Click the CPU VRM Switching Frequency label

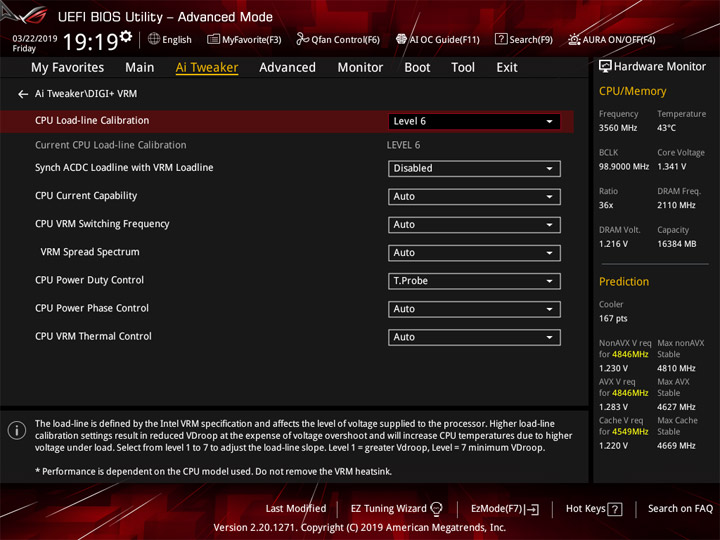click(102, 224)
